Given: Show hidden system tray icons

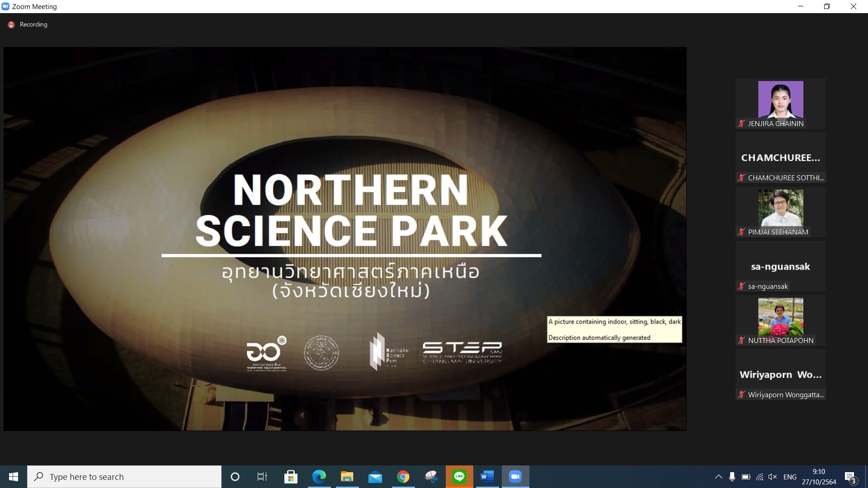Looking at the screenshot, I should pyautogui.click(x=718, y=477).
